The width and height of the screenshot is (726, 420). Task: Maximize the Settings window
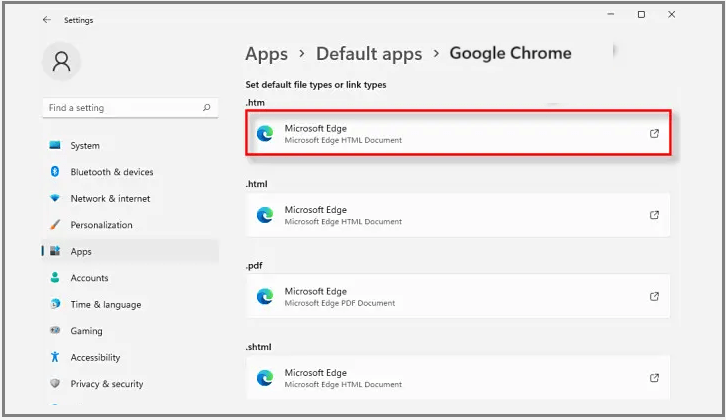point(641,14)
